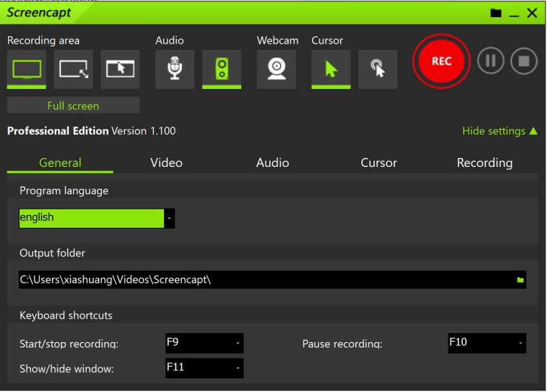Browse for output folder using folder icon

pos(520,280)
